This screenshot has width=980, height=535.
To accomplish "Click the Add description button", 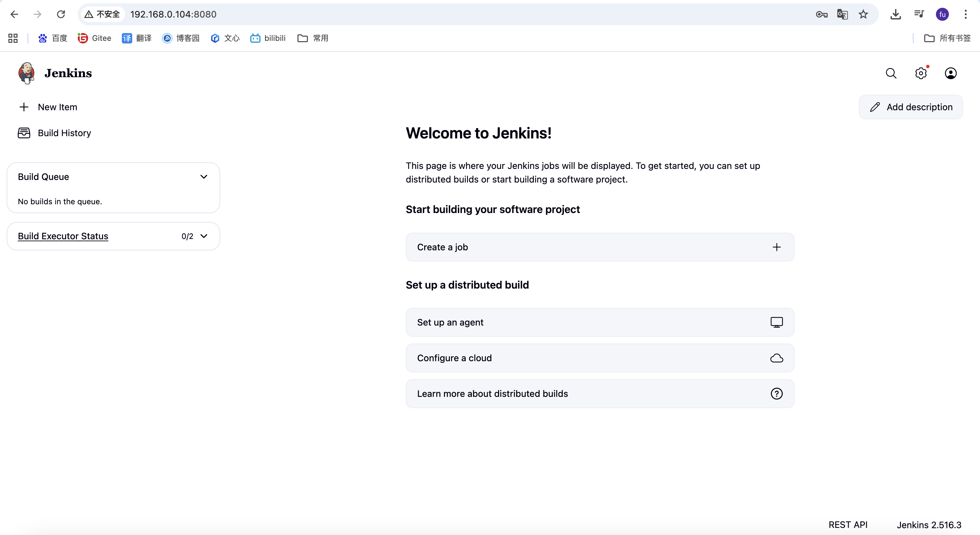I will click(x=911, y=107).
